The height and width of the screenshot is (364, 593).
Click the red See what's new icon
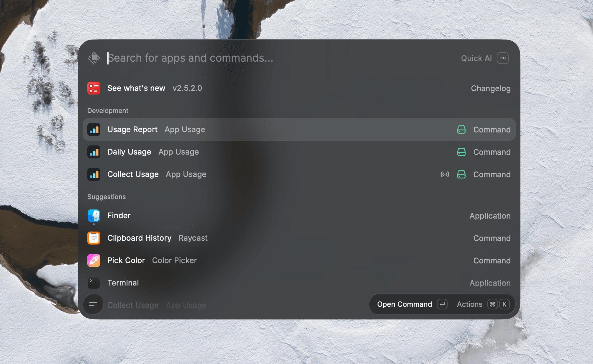[94, 88]
